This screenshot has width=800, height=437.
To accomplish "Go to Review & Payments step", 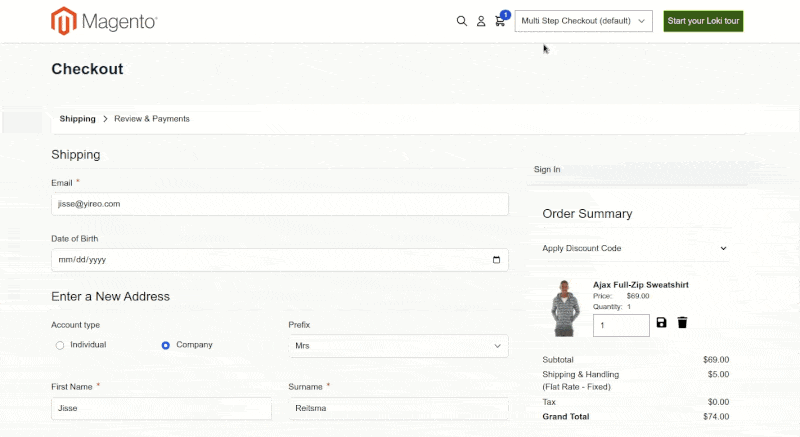I will (152, 119).
